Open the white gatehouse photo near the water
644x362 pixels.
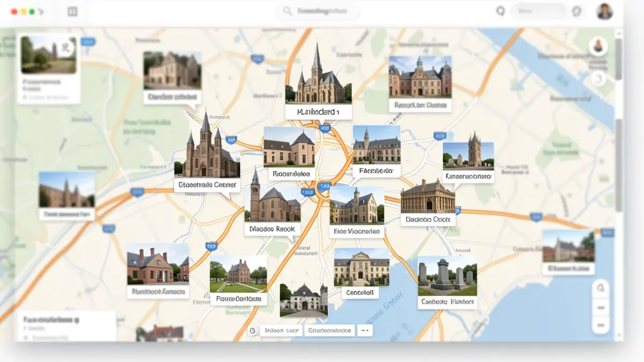pyautogui.click(x=304, y=300)
